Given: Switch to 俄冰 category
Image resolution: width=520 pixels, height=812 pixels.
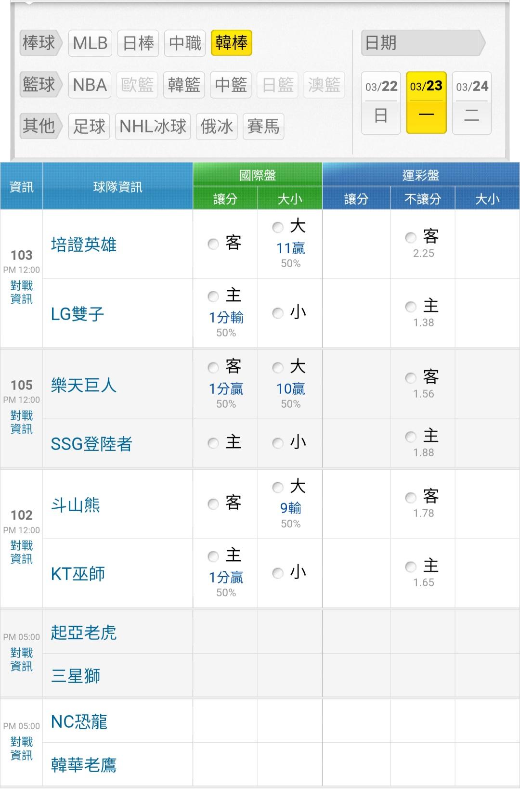Looking at the screenshot, I should (x=217, y=127).
